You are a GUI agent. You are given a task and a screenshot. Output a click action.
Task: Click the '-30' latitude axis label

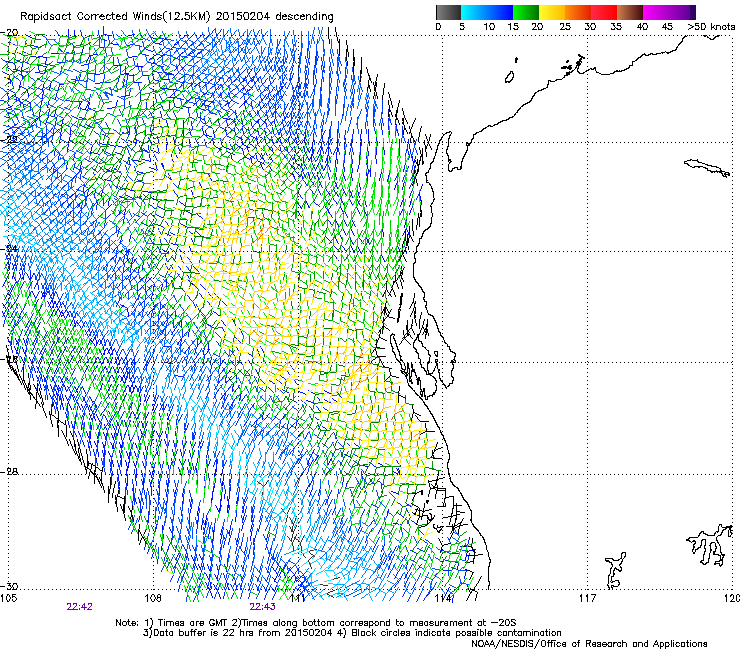(x=10, y=586)
